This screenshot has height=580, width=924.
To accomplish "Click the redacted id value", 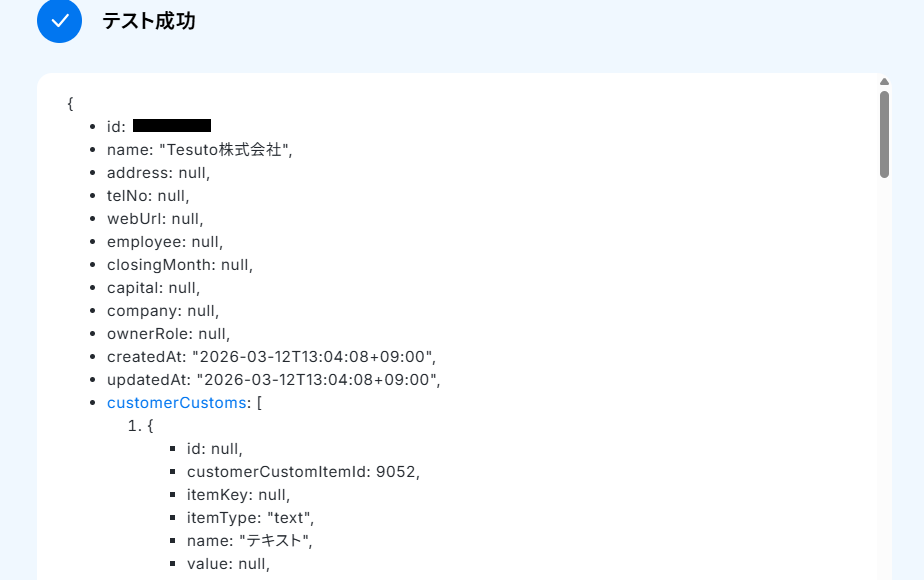I will (x=171, y=126).
